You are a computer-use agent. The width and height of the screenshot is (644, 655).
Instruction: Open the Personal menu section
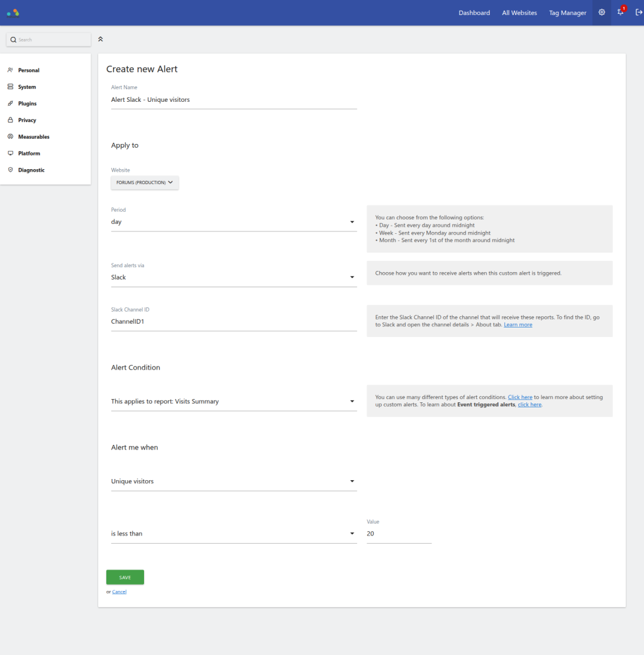click(x=28, y=70)
